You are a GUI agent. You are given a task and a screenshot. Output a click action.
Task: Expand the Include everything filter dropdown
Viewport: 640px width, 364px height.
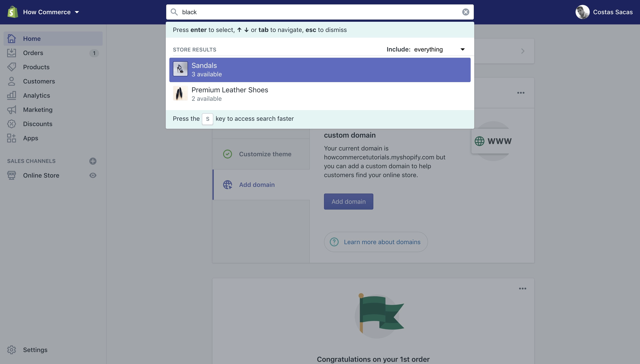point(426,49)
